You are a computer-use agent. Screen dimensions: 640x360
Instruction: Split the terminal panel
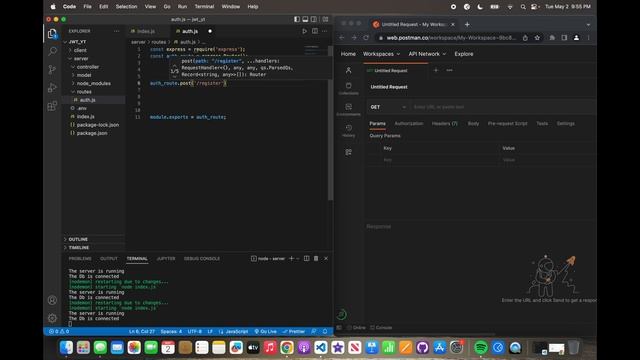(x=307, y=258)
